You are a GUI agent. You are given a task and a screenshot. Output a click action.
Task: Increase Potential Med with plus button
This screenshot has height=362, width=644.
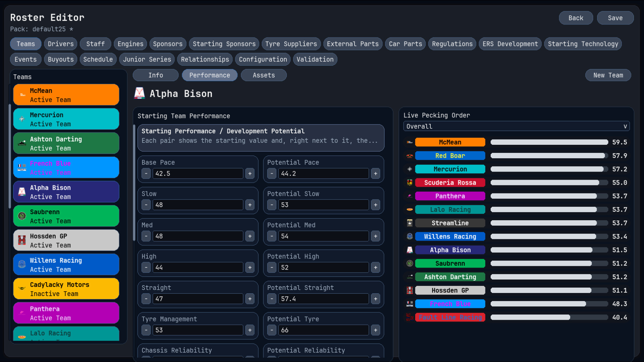[x=375, y=236]
